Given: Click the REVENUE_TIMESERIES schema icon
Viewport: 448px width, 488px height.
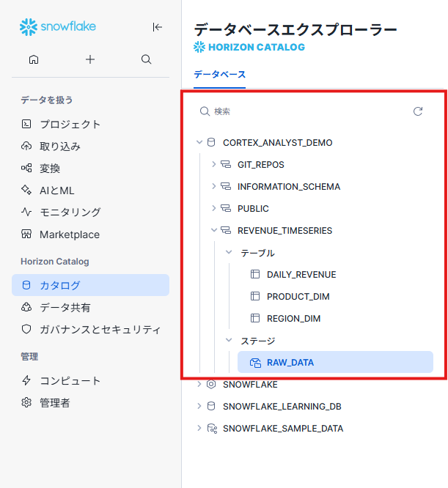Looking at the screenshot, I should pyautogui.click(x=226, y=230).
